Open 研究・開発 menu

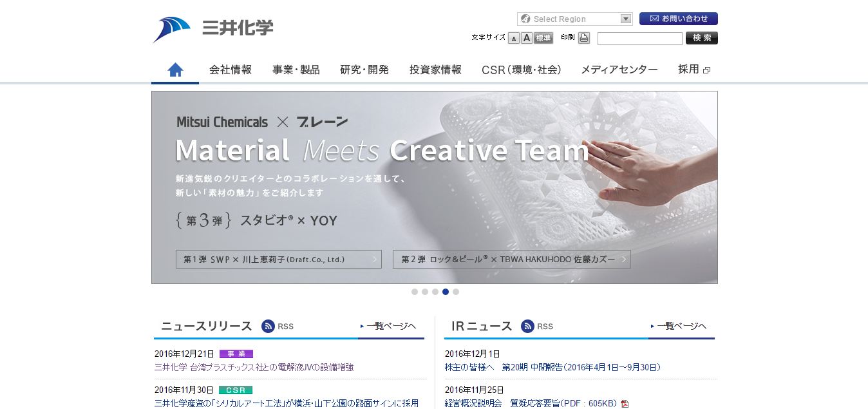pos(364,70)
